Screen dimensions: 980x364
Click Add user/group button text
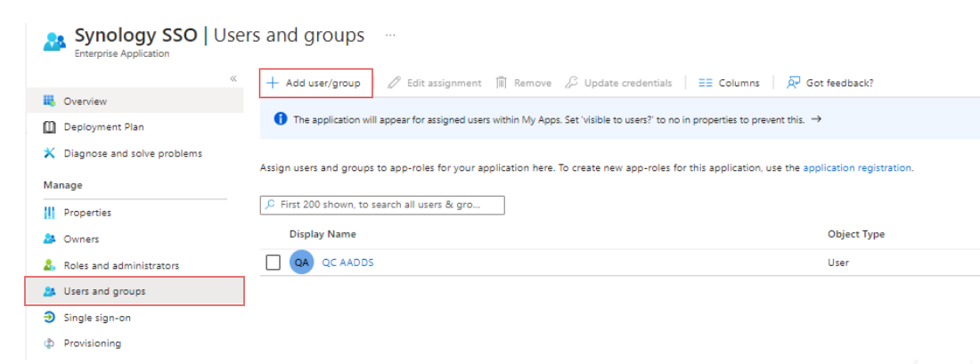pos(323,83)
